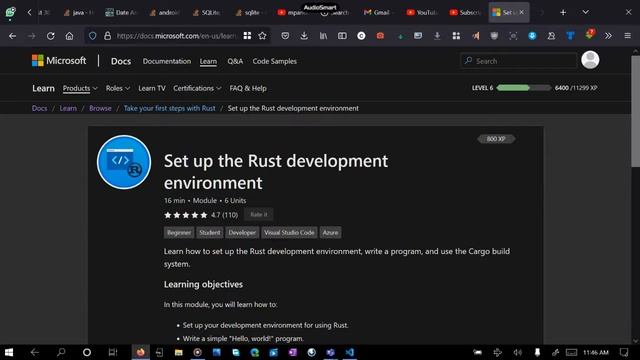The image size is (640, 360).
Task: Open Visual Studio Code from the taskbar
Action: pos(350,352)
